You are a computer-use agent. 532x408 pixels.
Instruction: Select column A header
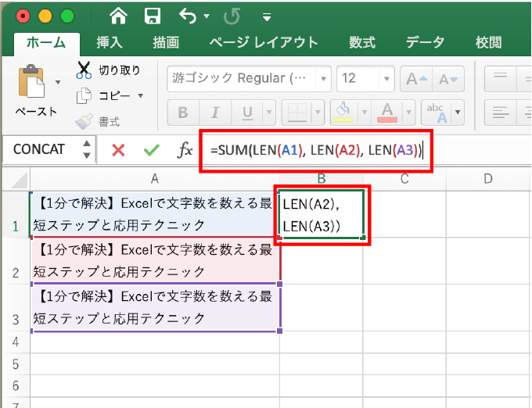pyautogui.click(x=155, y=178)
